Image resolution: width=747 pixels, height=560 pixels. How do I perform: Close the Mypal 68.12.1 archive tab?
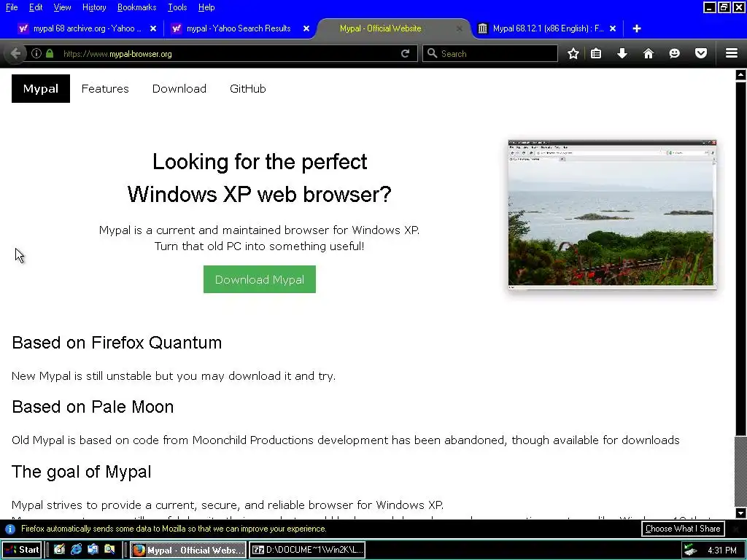pyautogui.click(x=613, y=28)
